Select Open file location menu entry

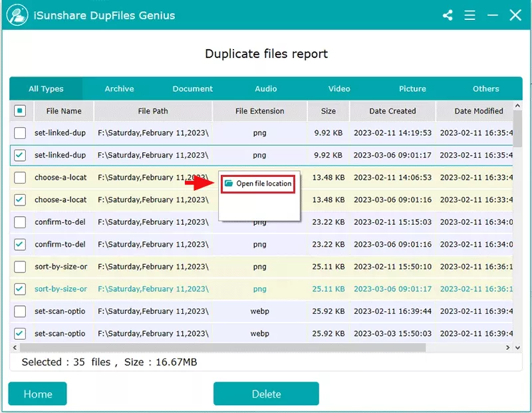click(263, 184)
